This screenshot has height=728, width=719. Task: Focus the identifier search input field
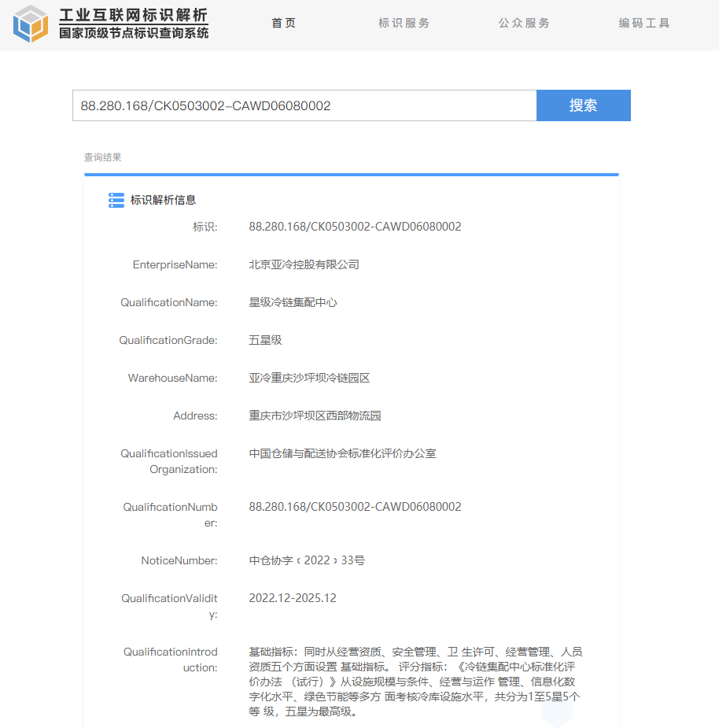click(304, 105)
